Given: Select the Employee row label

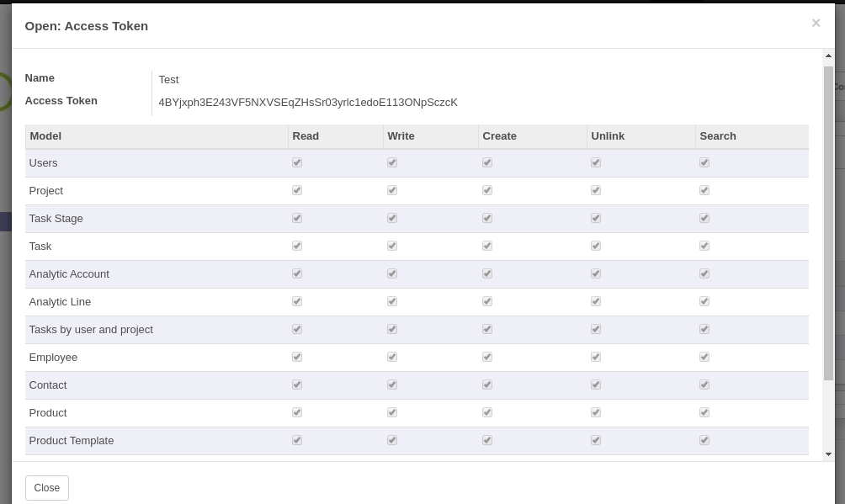Looking at the screenshot, I should pyautogui.click(x=53, y=357).
